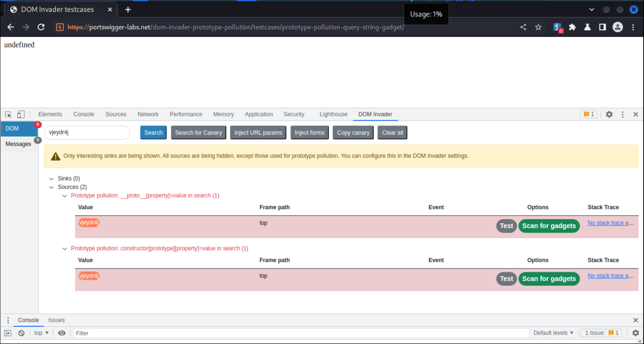
Task: Click the vjeydr4j canary value input field
Action: click(87, 132)
